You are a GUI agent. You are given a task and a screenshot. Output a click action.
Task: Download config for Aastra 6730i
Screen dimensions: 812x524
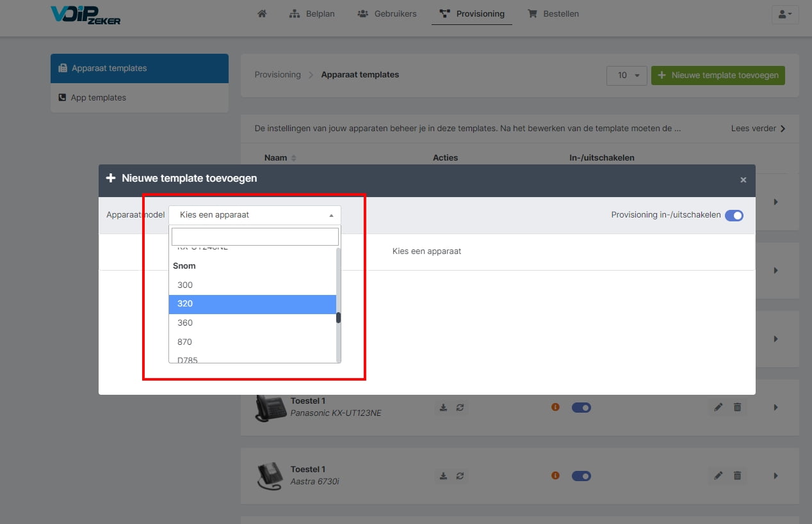click(x=443, y=476)
